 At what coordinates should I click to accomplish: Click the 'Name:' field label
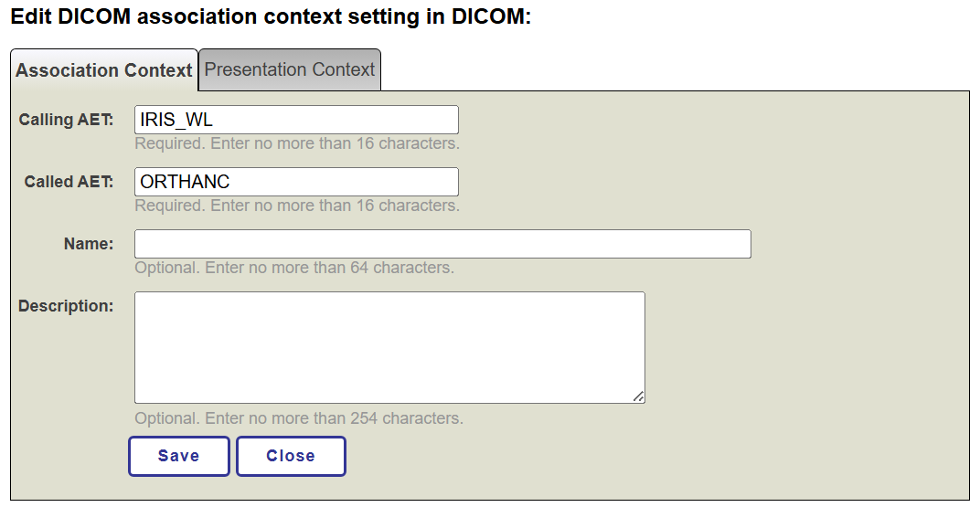(x=89, y=244)
